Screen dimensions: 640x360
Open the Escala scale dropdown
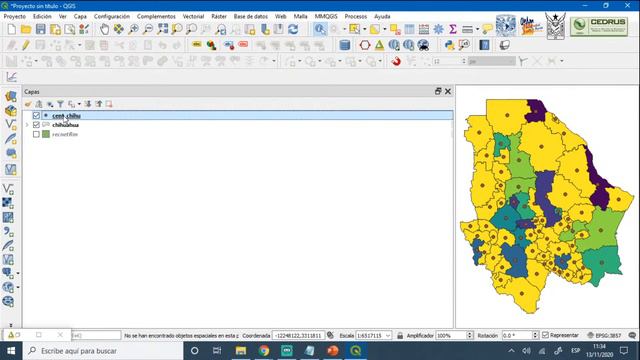click(388, 336)
